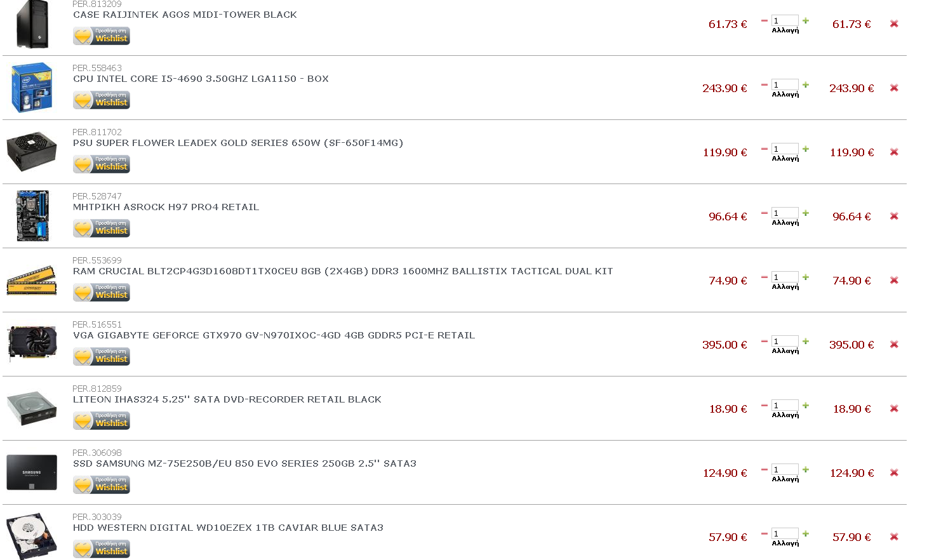
Task: Click quantity field for Gigabyte GTX970
Action: 785,341
